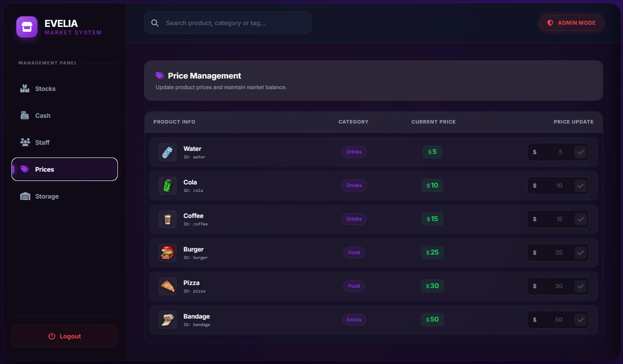623x364 pixels.
Task: Select the Stocks icon in the sidebar
Action: coord(24,88)
